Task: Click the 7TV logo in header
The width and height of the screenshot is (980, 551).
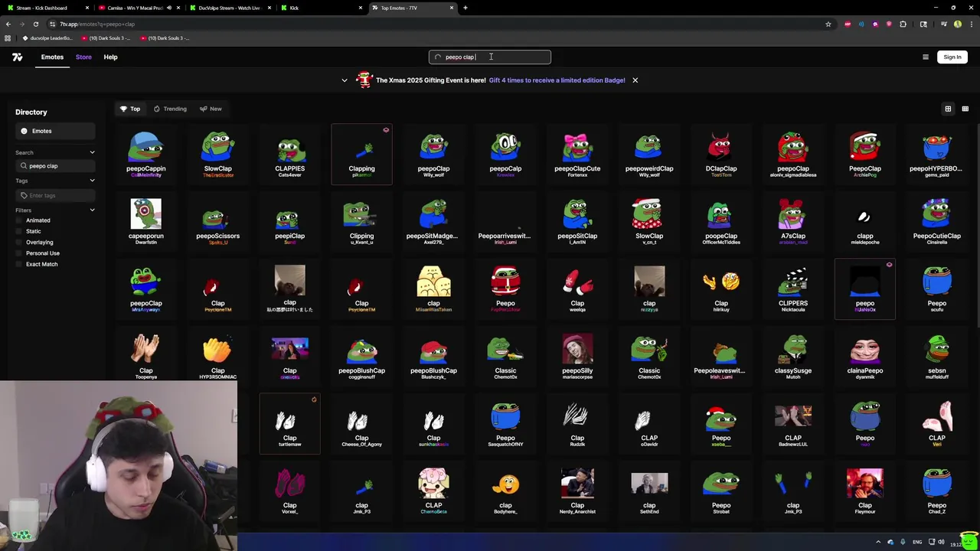Action: pyautogui.click(x=17, y=57)
